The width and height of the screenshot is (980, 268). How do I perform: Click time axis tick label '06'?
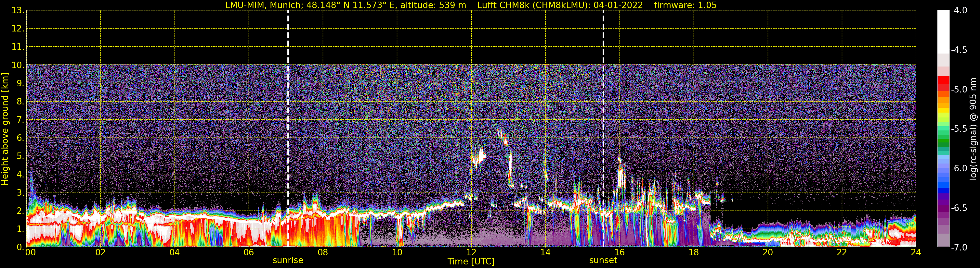[x=249, y=252]
